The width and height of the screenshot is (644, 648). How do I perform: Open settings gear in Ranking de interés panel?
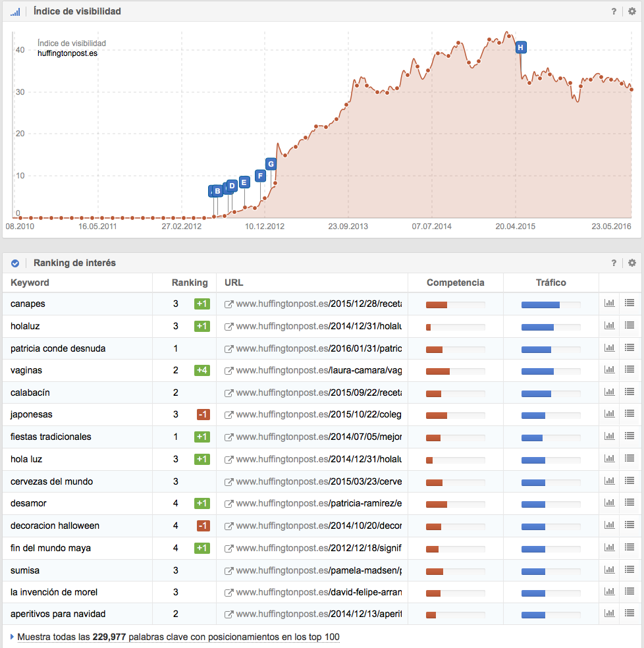coord(632,263)
